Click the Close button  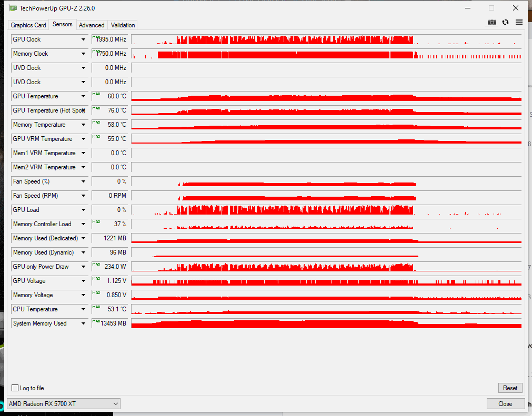point(505,404)
